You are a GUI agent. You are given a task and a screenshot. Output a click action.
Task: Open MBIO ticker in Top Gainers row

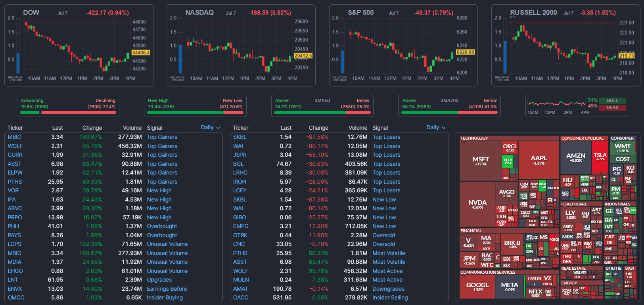(x=15, y=137)
